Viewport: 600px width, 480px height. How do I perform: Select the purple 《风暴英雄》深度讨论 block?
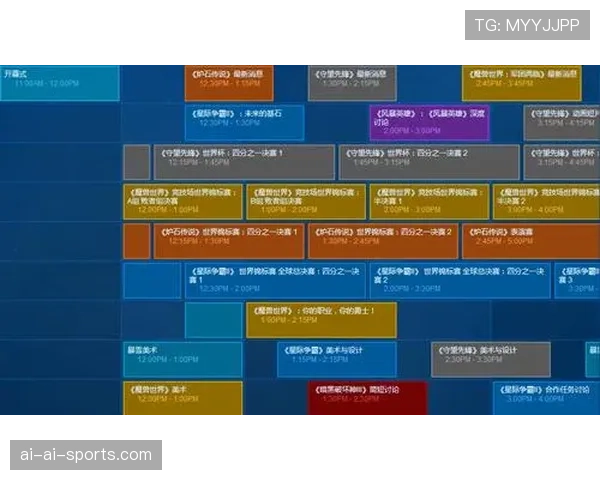pyautogui.click(x=429, y=123)
